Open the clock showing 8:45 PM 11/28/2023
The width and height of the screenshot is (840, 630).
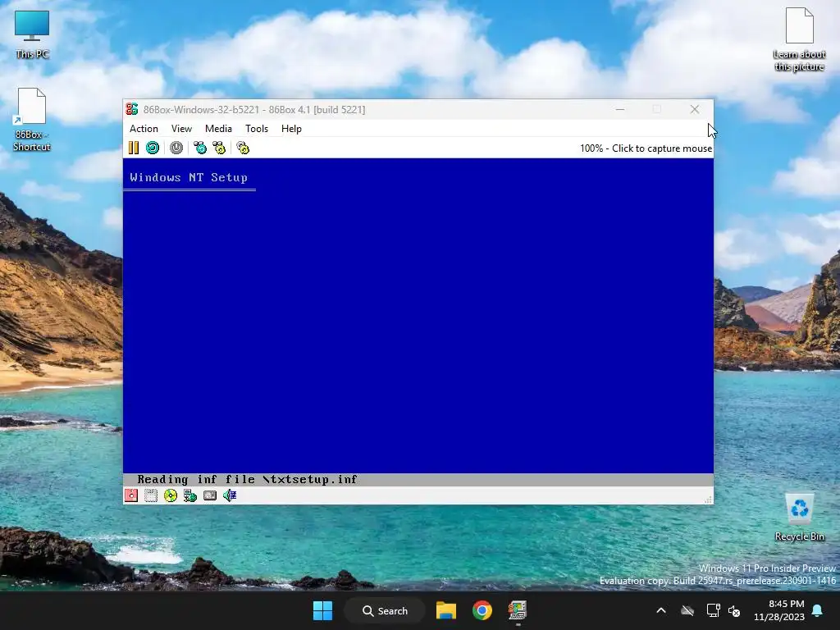779,610
